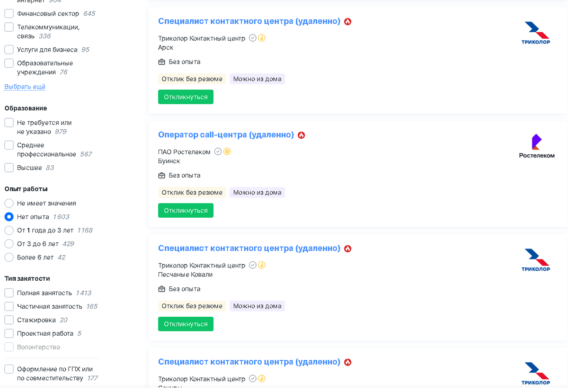The width and height of the screenshot is (568, 392).
Task: Click the Можно из дома tag in the Буинск card
Action: 257,193
